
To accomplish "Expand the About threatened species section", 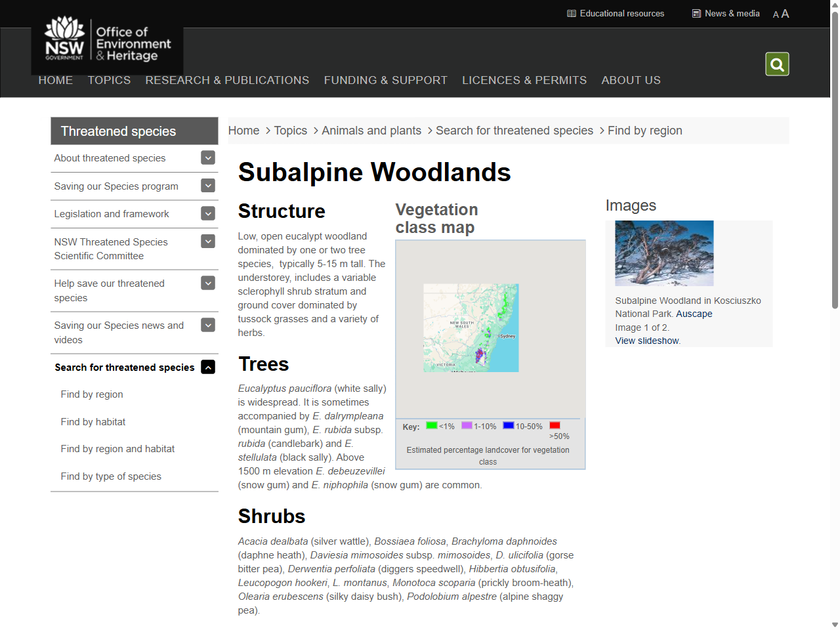I will tap(207, 157).
